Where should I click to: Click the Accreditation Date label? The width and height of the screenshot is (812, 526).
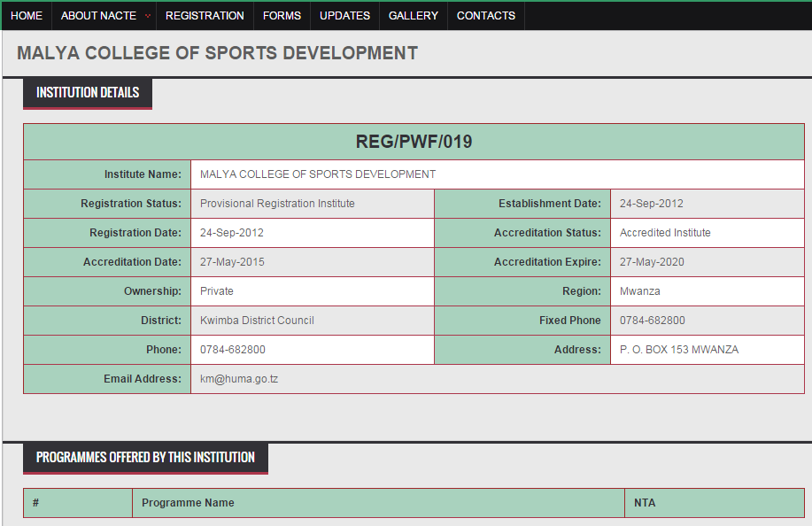[x=132, y=262]
